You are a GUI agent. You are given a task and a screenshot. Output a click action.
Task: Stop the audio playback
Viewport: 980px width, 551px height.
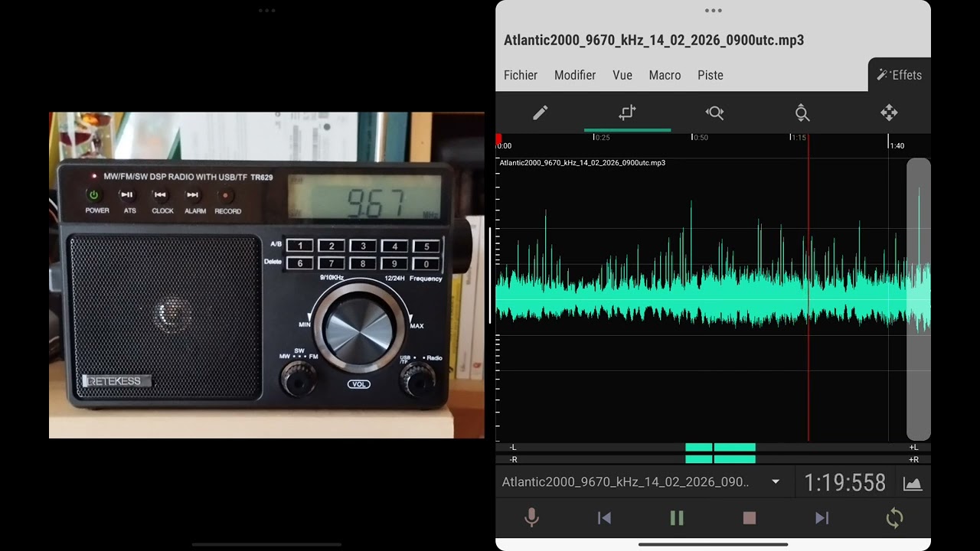(x=750, y=518)
